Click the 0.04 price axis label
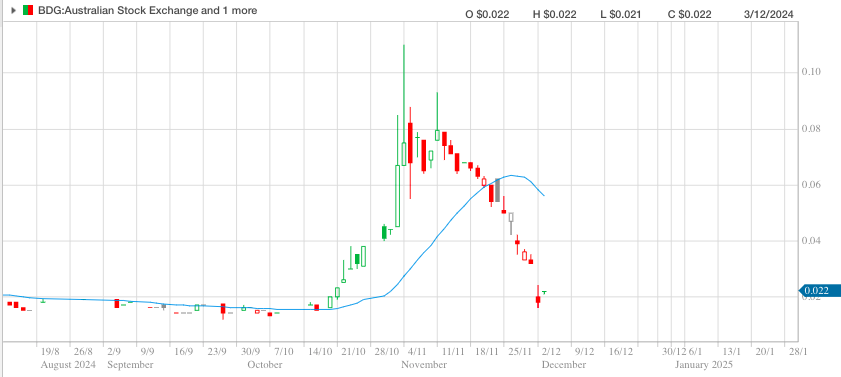This screenshot has width=841, height=377. pyautogui.click(x=812, y=241)
